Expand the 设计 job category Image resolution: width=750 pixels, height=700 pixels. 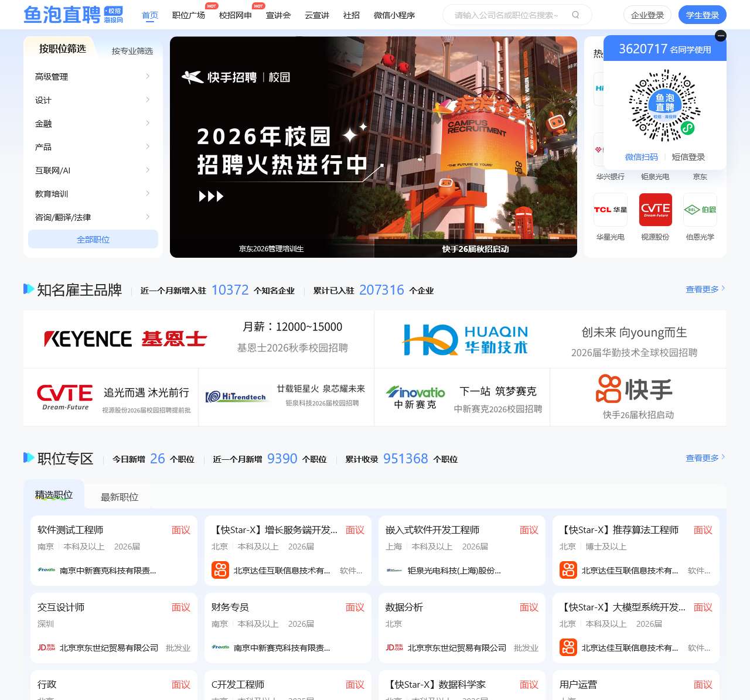click(93, 100)
